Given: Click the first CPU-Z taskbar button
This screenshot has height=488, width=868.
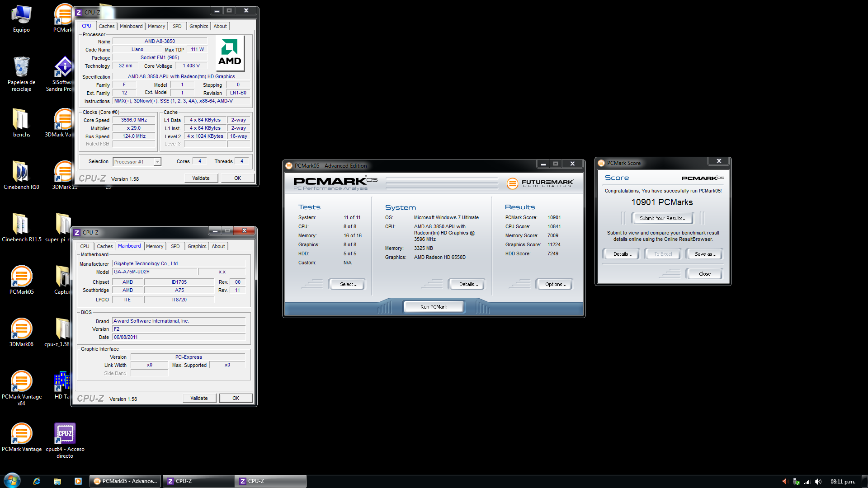Looking at the screenshot, I should 198,481.
